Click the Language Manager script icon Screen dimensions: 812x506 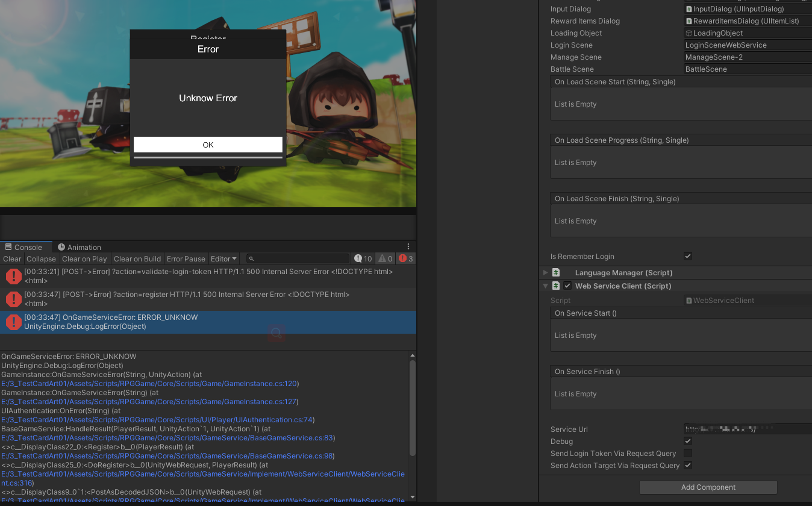point(555,272)
